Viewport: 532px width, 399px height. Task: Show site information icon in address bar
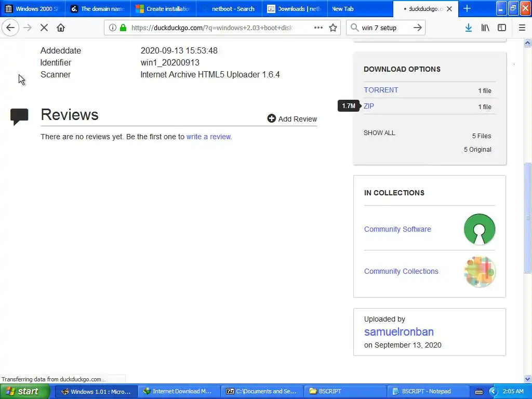click(x=113, y=28)
